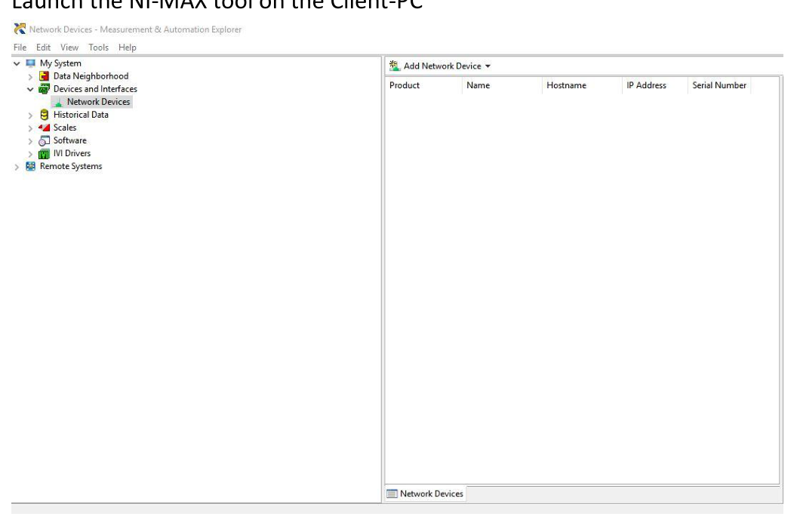Click the IVI Drivers icon
This screenshot has height=532, width=797.
(45, 153)
